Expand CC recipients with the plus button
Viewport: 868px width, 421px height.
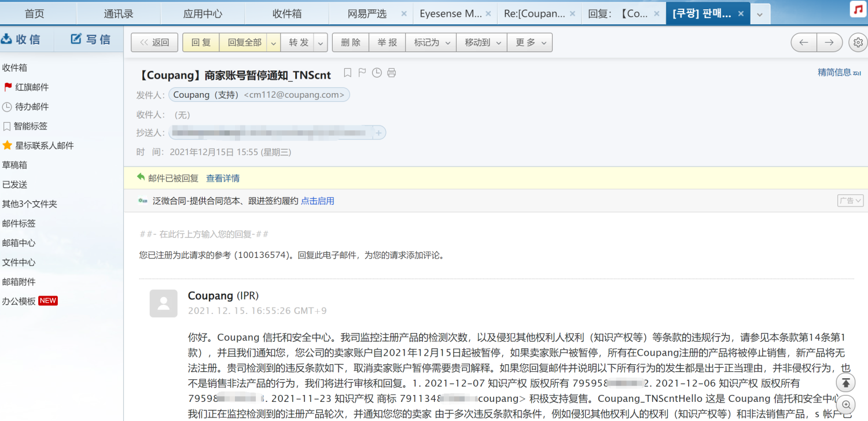click(379, 132)
